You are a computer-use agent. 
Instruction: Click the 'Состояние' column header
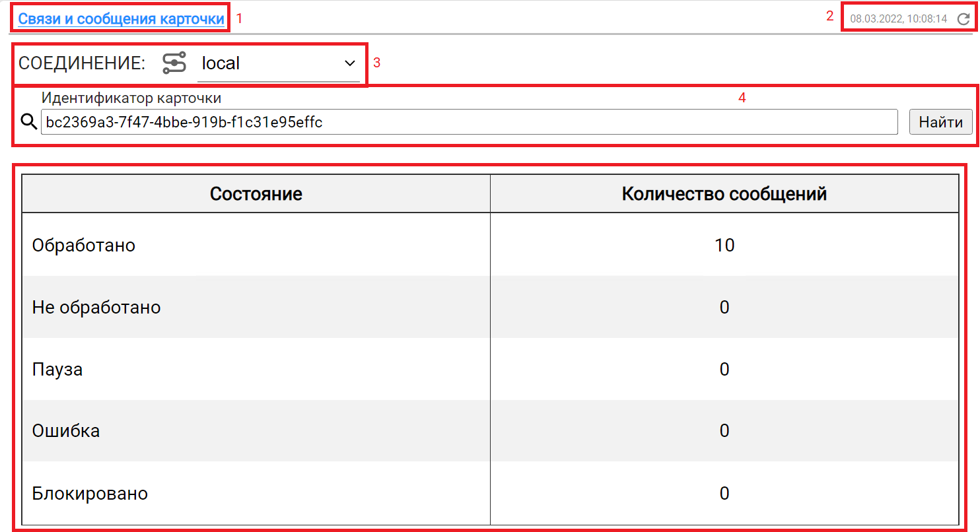(256, 193)
